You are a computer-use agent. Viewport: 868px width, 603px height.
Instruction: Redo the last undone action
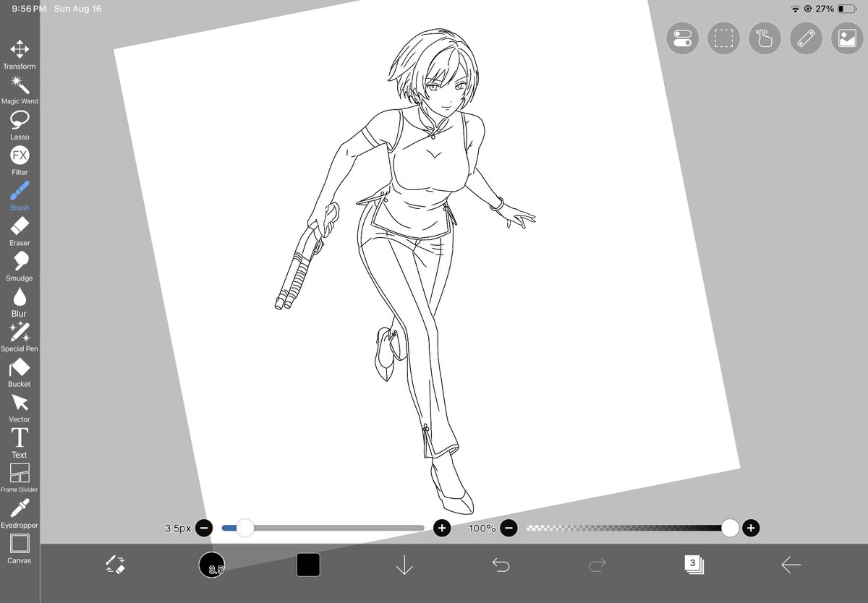pos(597,565)
